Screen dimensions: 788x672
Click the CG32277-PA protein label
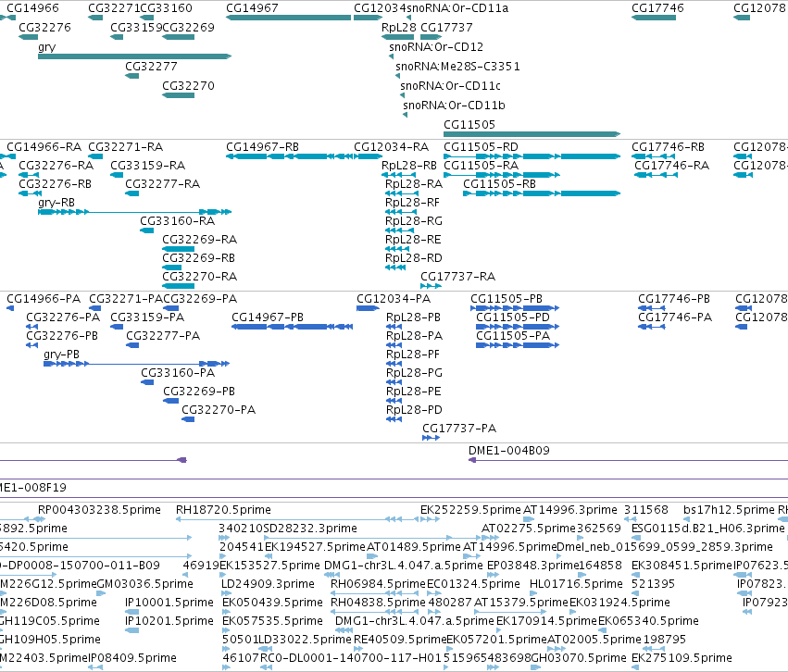coord(163,336)
